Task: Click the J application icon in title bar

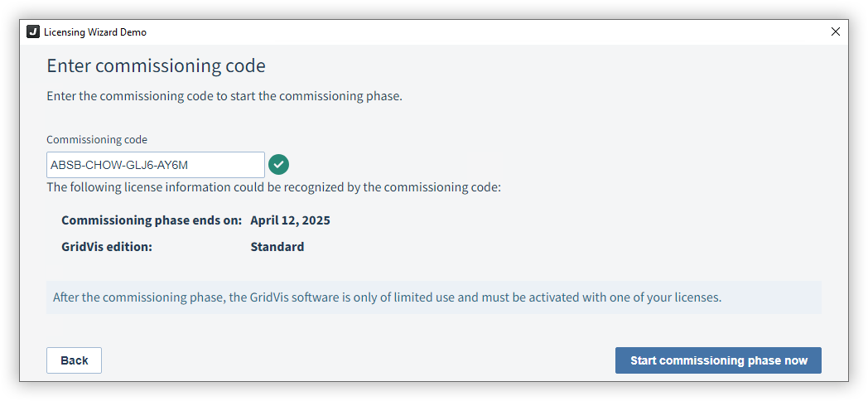Action: [33, 31]
